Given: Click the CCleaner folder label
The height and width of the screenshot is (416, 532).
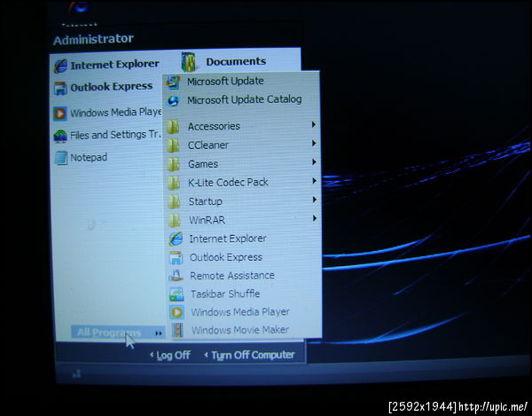Looking at the screenshot, I should [x=208, y=145].
